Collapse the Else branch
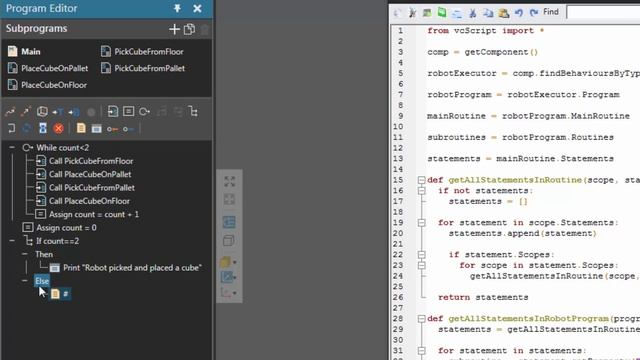Screen dimensions: 640x360 (25, 280)
